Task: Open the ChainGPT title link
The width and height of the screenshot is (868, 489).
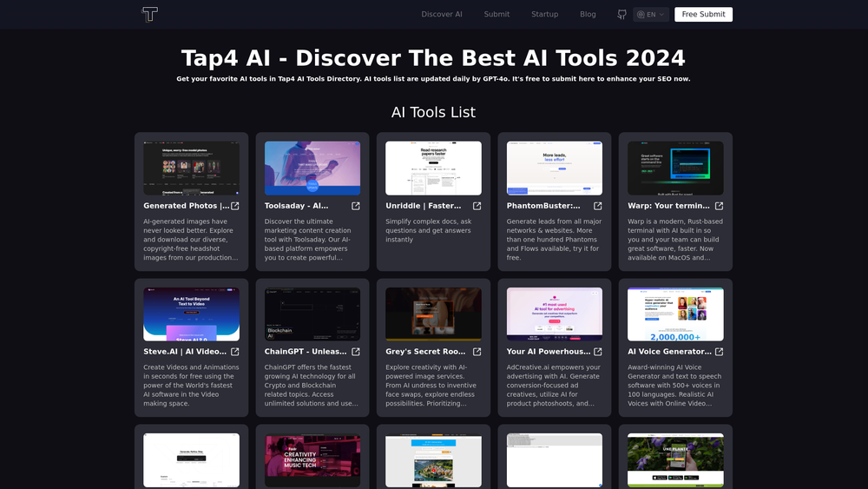Action: (306, 352)
